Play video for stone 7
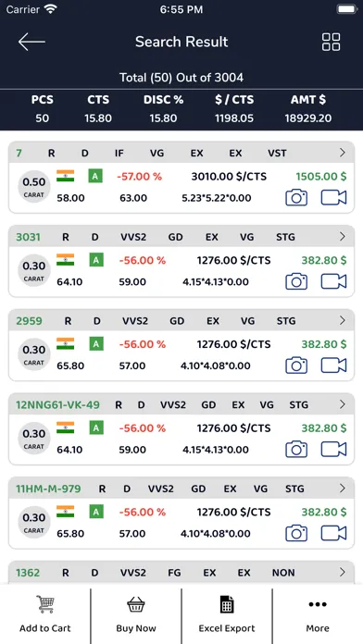Image resolution: width=363 pixels, height=644 pixels. [333, 198]
